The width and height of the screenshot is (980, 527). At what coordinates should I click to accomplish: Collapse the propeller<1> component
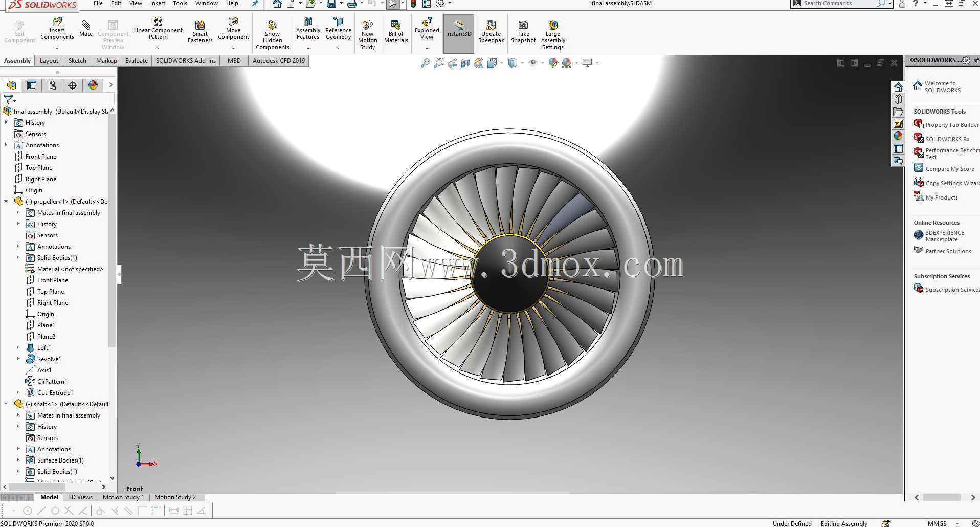(6, 202)
